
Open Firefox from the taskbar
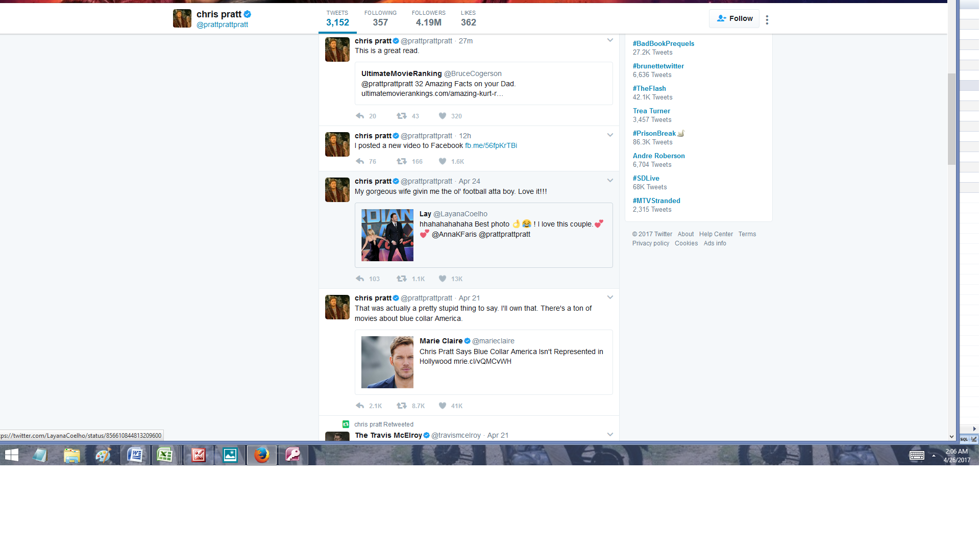(x=262, y=455)
